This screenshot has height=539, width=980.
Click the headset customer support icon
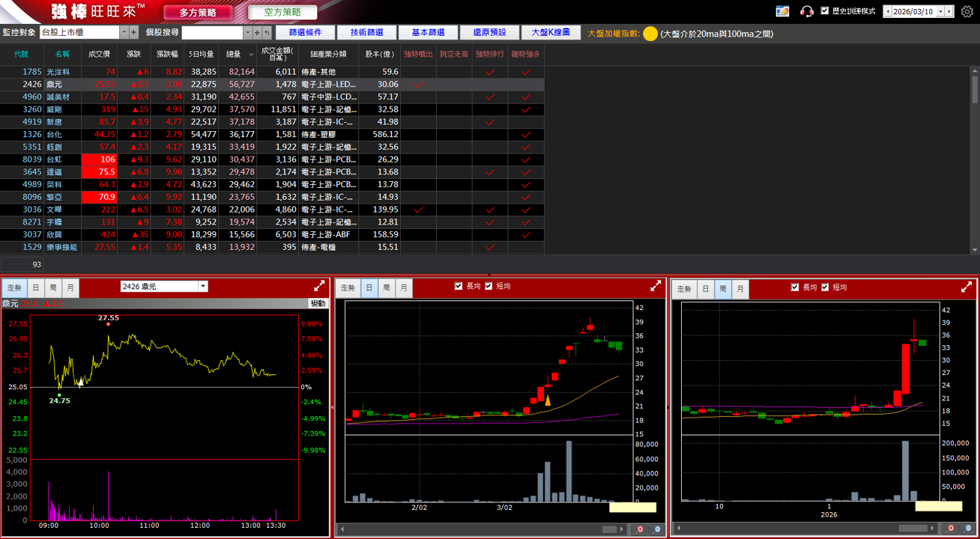807,11
